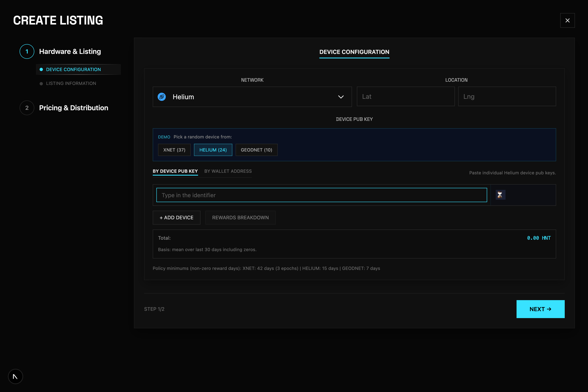This screenshot has width=588, height=392.
Task: Open the Next.js dev tools badge
Action: point(15,376)
